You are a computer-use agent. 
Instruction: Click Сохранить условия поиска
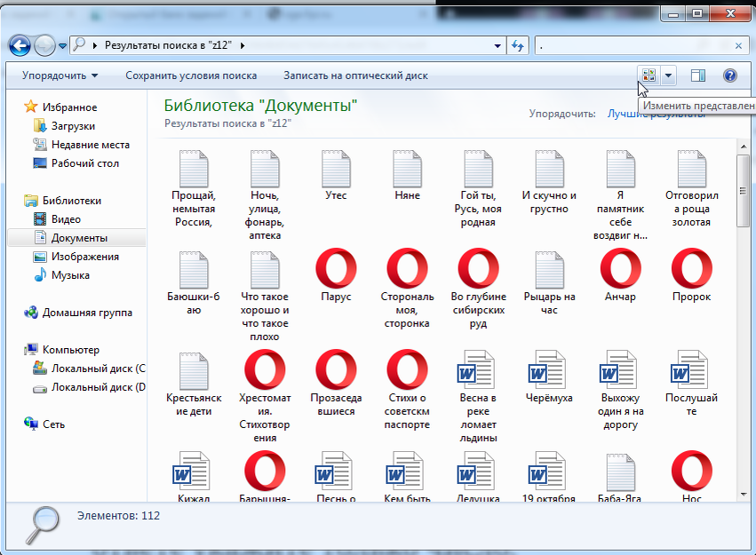191,75
